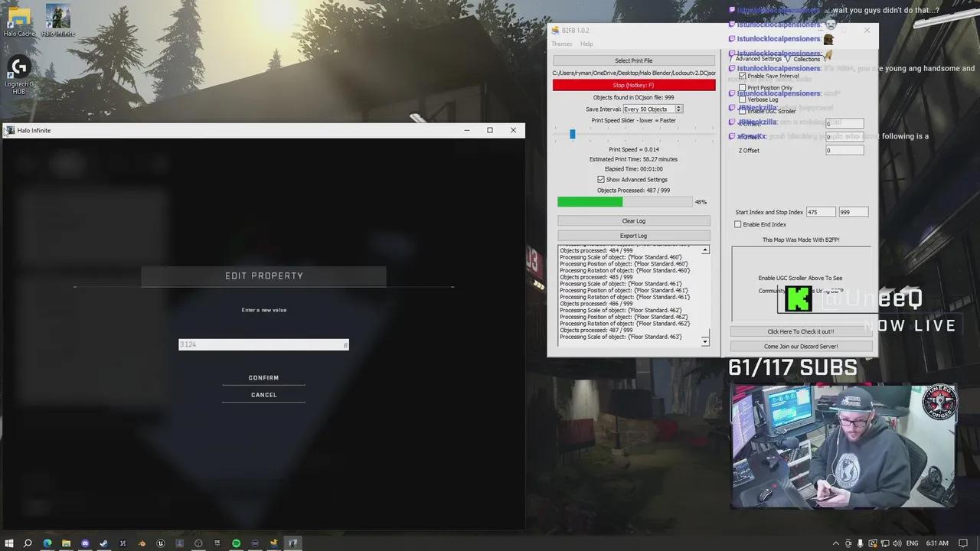Switch input language from ENG
Screen dimensions: 980x551
pyautogui.click(x=913, y=543)
